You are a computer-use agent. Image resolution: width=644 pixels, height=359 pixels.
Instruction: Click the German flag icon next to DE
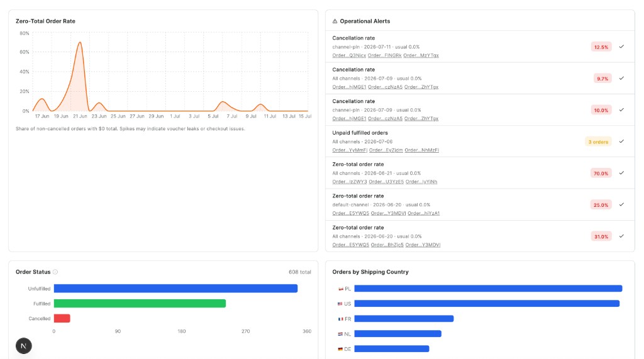(340, 349)
